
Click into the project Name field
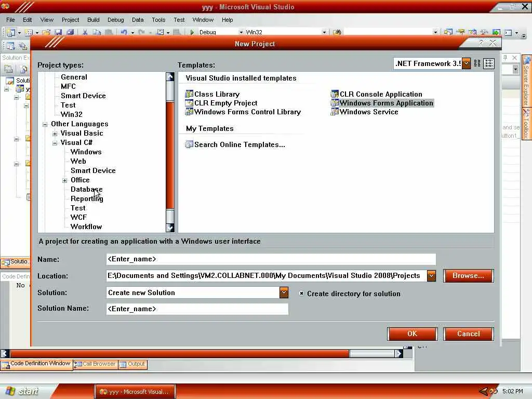(271, 259)
